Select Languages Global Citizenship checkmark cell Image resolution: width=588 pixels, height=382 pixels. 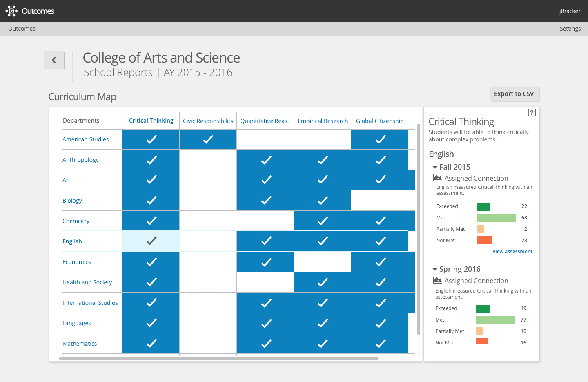click(380, 323)
